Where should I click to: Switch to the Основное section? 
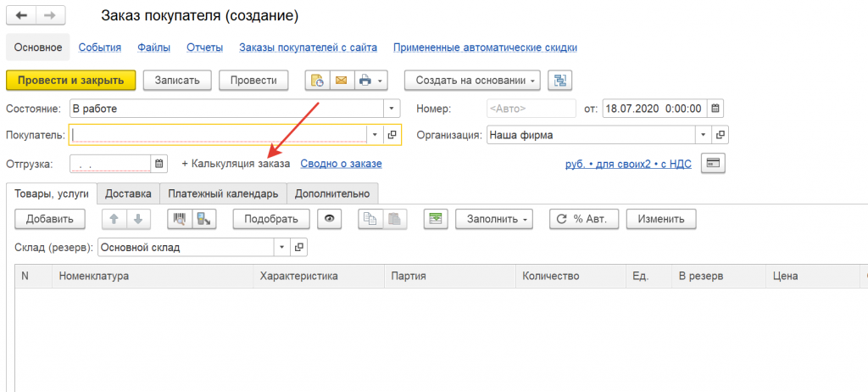pos(37,48)
